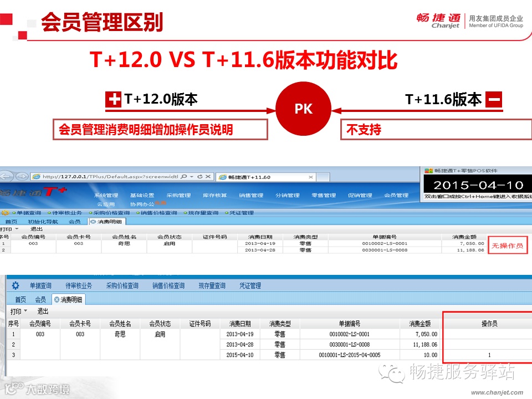Click 待审核业务 shortcut in T+11.60 window

tap(67, 213)
